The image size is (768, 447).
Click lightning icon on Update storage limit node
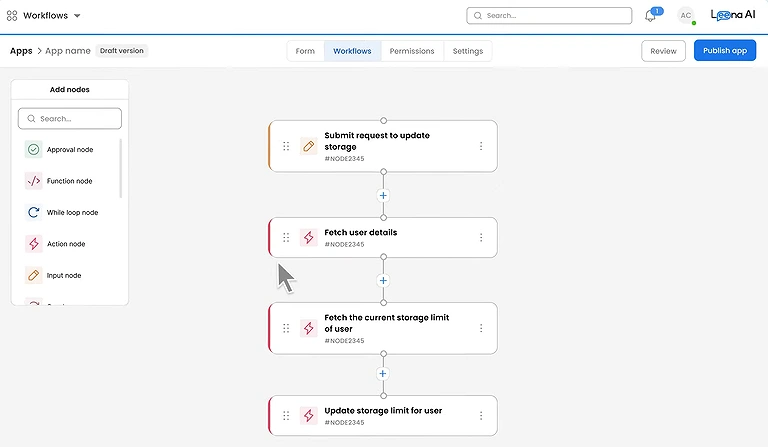[309, 416]
